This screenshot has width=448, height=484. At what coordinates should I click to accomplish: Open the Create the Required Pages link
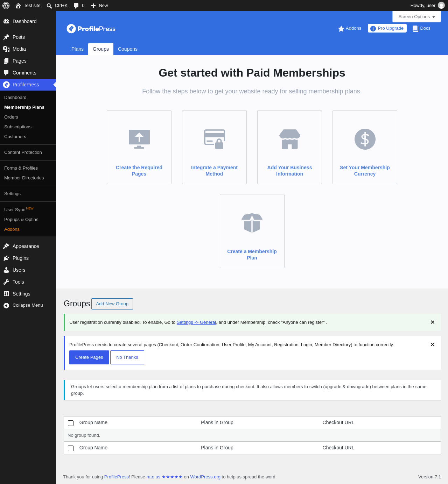click(x=139, y=171)
